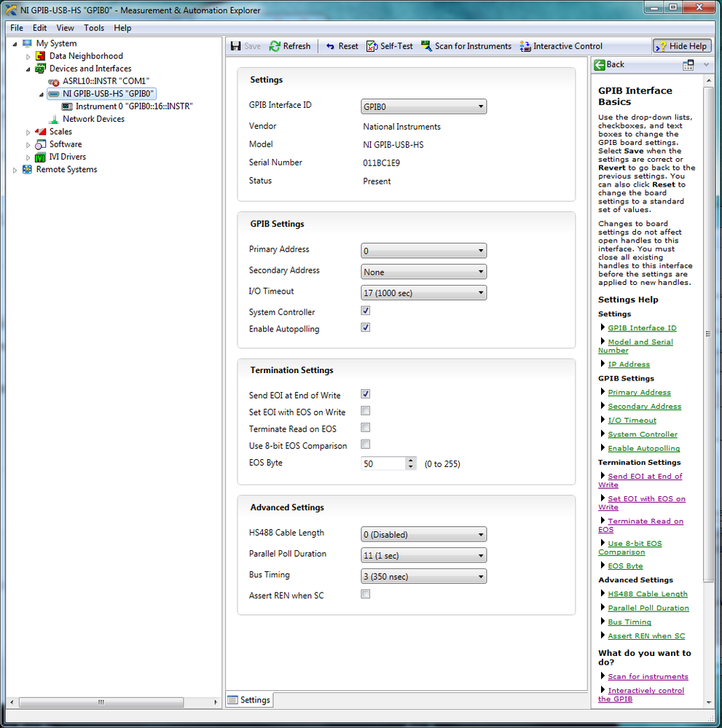Click the IVI Drivers icon
Screen dimensions: 722x728
click(40, 157)
